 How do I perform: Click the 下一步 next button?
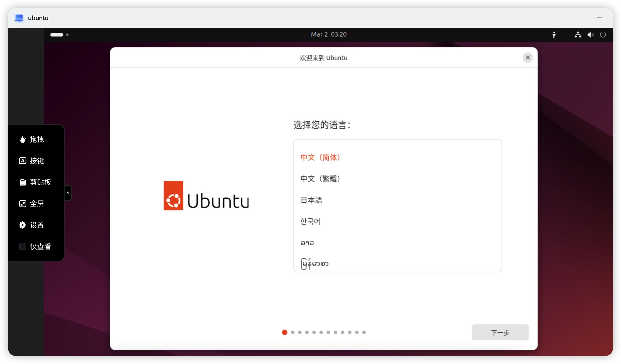coord(500,332)
